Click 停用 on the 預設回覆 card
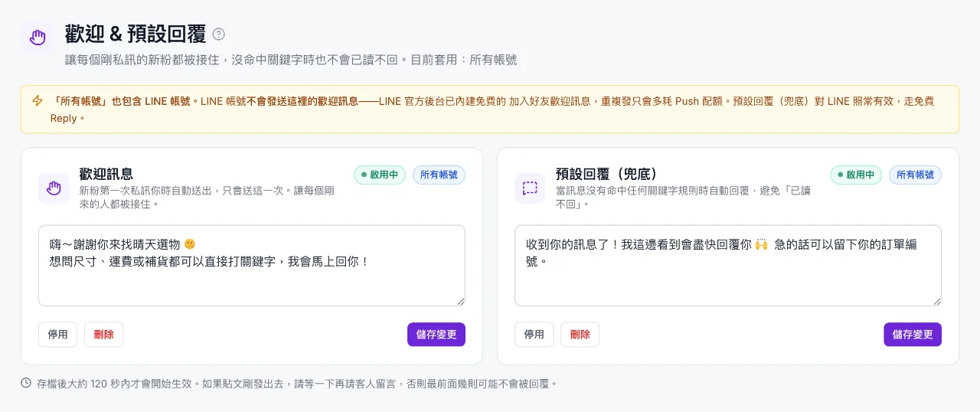Image resolution: width=980 pixels, height=412 pixels. [534, 335]
